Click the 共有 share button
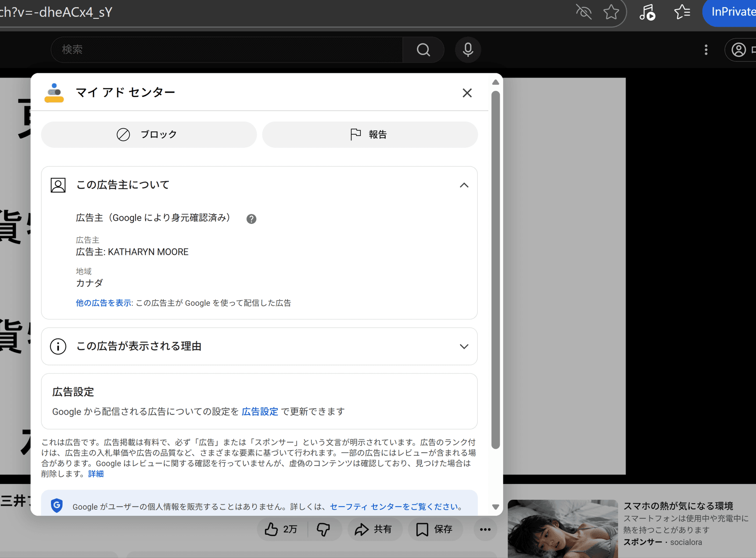756x558 pixels. tap(374, 529)
